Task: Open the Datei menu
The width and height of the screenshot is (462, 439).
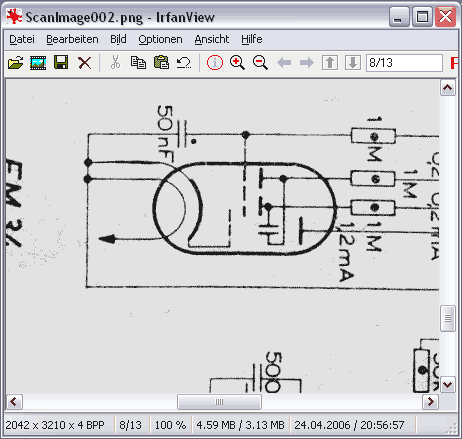Action: 22,39
